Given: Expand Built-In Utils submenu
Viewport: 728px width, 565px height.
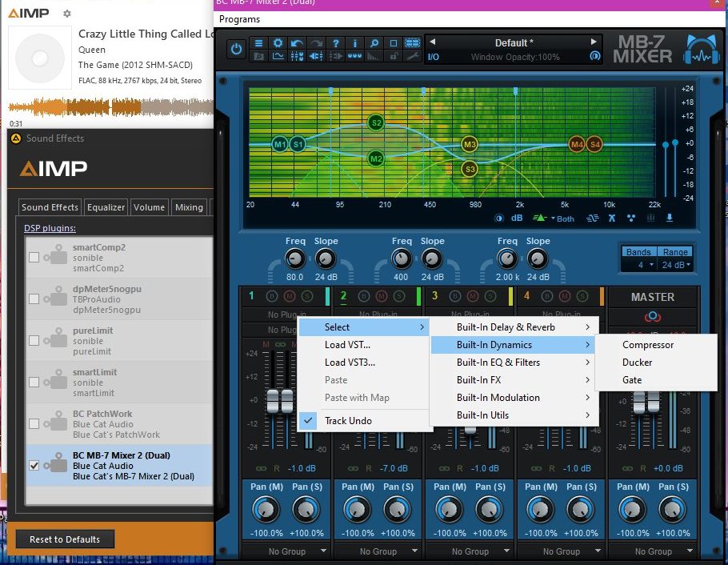Looking at the screenshot, I should [514, 415].
